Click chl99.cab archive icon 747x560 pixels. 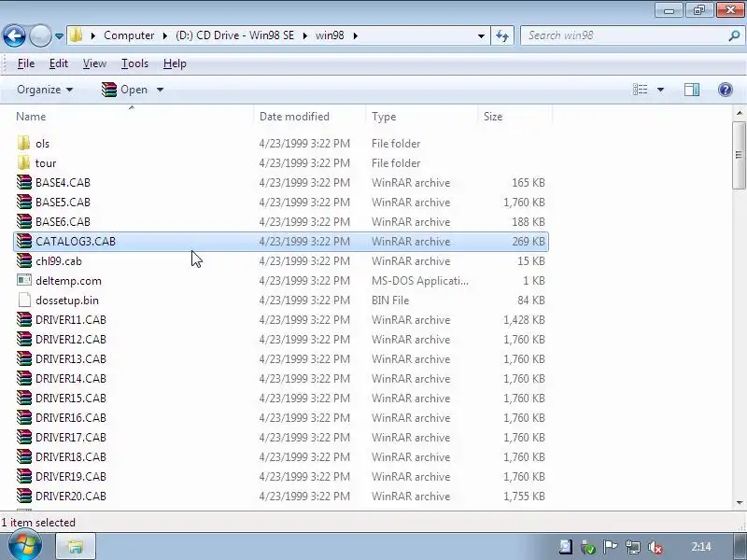(24, 261)
